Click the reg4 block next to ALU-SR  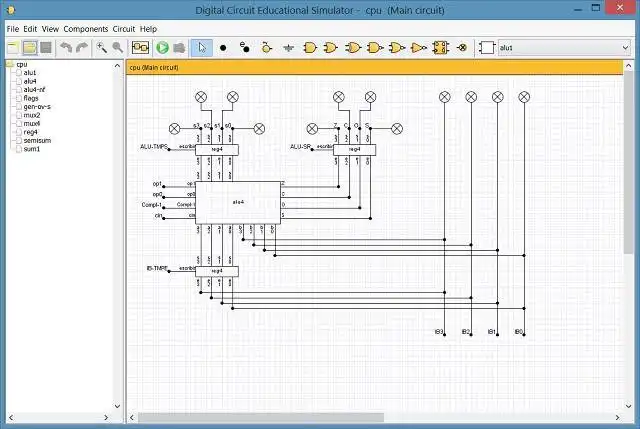354,150
